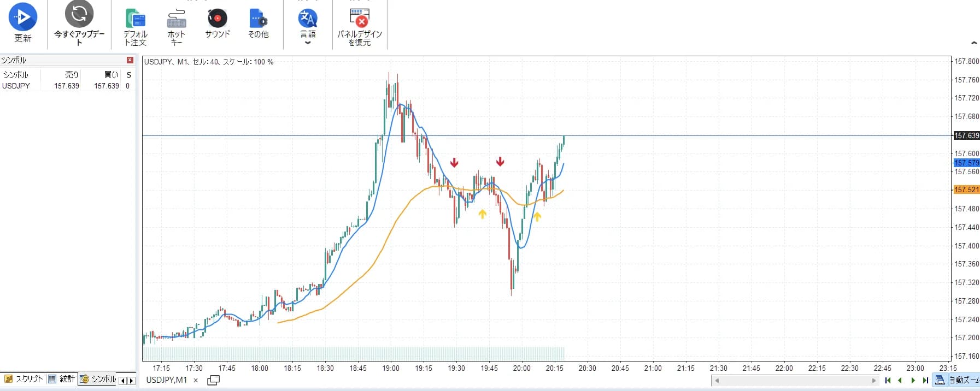Screen dimensions: 980x391
Task: Click the chart window arrangement icon
Action: (214, 380)
